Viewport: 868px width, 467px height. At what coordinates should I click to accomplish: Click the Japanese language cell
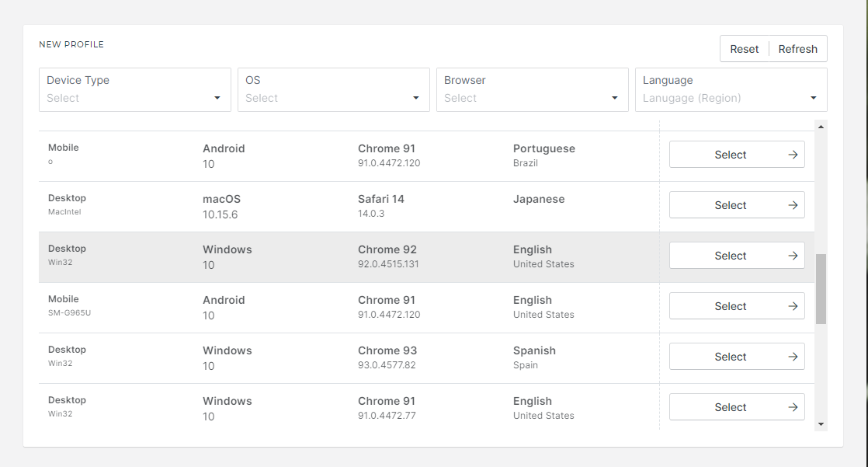pyautogui.click(x=539, y=199)
